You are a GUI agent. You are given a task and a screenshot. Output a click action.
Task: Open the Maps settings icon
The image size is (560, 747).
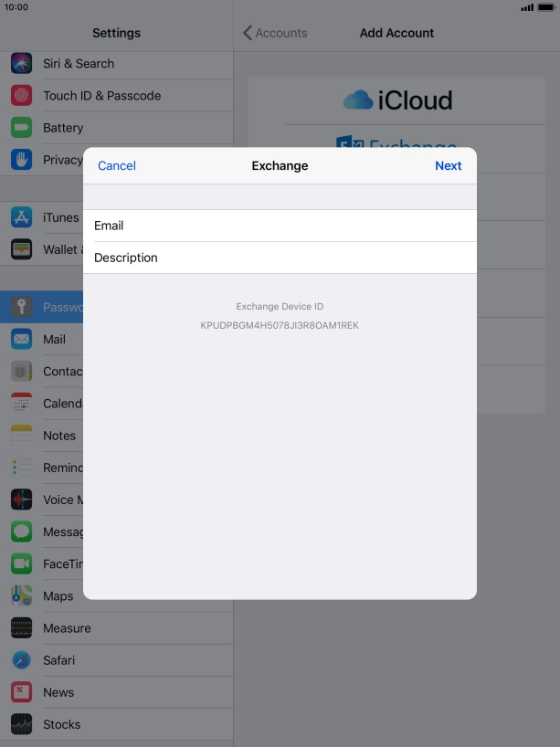click(21, 596)
